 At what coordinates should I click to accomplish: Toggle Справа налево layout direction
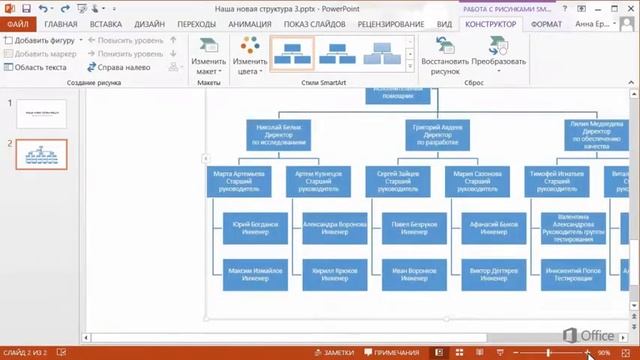coord(119,67)
